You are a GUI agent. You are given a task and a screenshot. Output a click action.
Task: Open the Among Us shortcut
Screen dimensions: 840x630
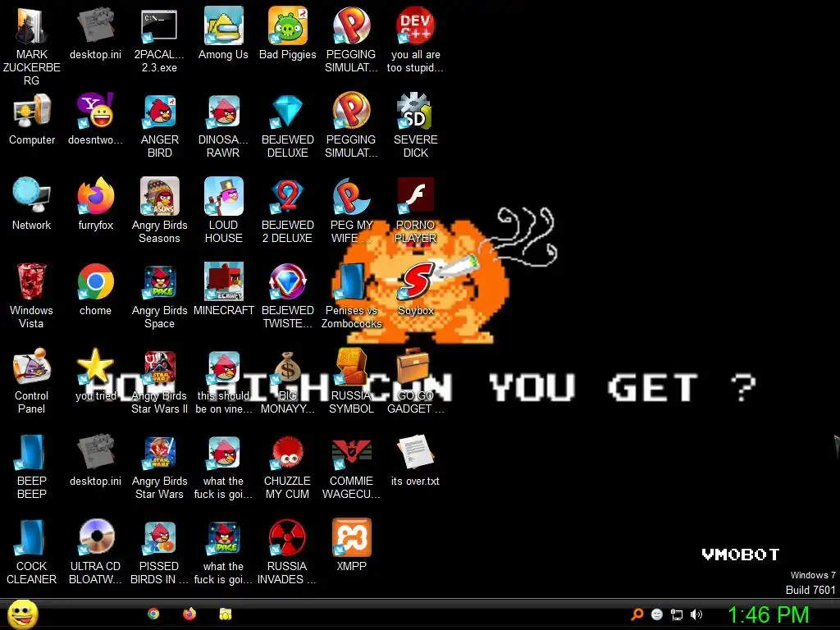[223, 25]
